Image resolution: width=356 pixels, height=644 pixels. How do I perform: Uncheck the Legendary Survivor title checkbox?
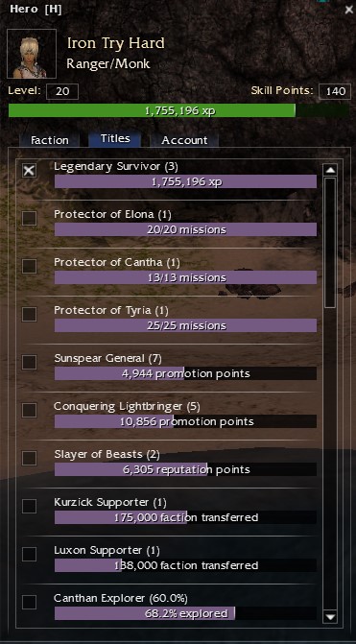[x=29, y=171]
